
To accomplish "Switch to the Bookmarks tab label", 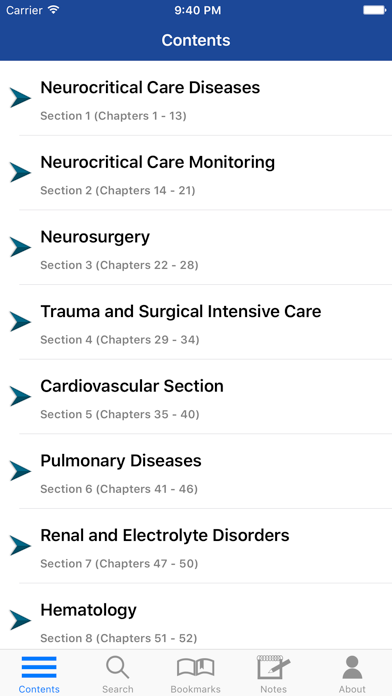I will [195, 689].
